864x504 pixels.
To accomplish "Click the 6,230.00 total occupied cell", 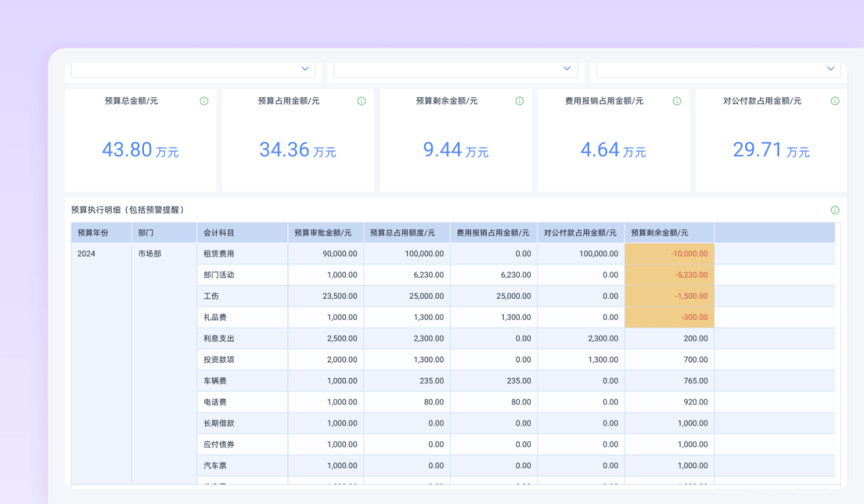I will click(x=407, y=275).
